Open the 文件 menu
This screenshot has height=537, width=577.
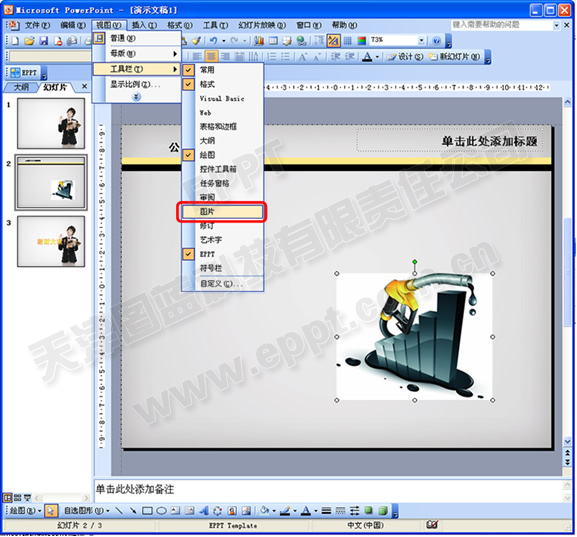click(37, 25)
